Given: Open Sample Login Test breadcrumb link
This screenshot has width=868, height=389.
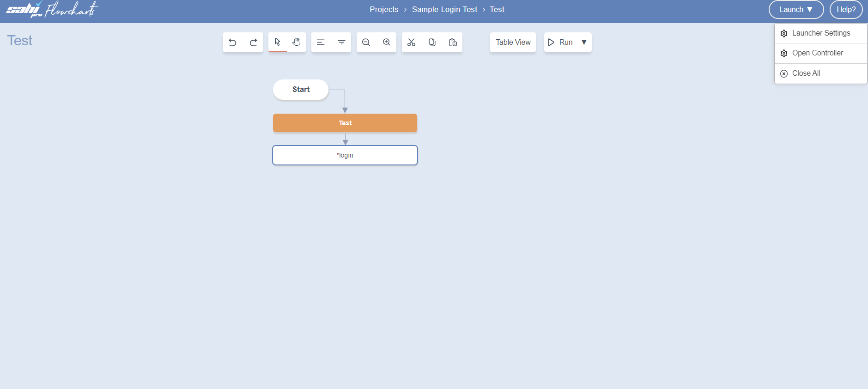Looking at the screenshot, I should [444, 10].
